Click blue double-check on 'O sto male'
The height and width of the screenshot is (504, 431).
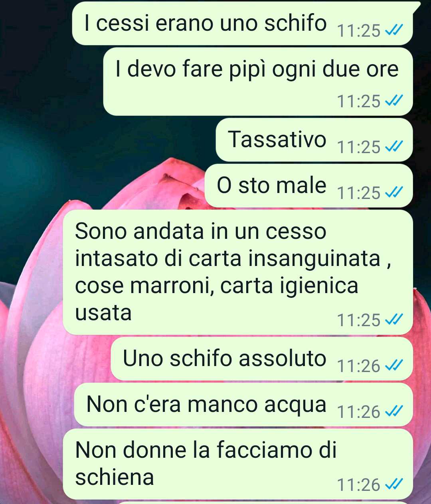[x=393, y=192]
